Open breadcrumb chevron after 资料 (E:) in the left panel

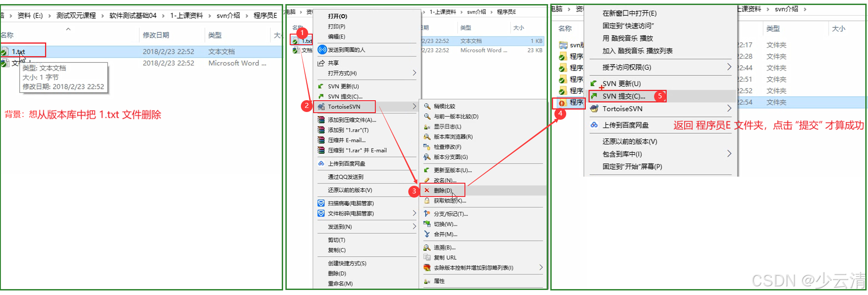coord(49,15)
